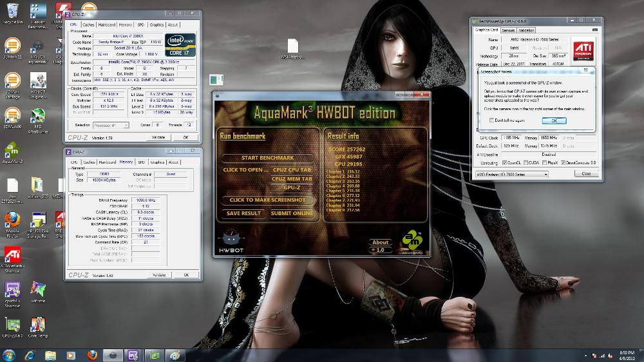
Task: Open the MSI Afterburner desktop shortcut
Action: coord(38,120)
